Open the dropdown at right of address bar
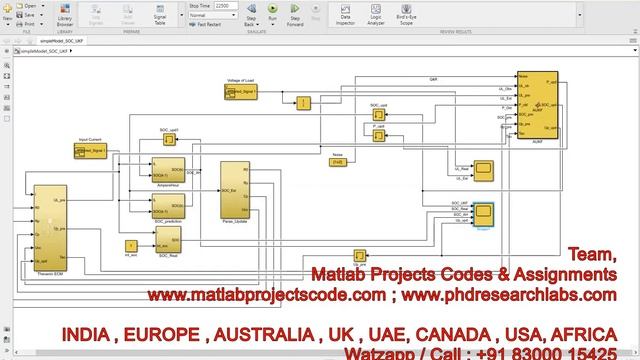This screenshot has height=360, width=640. point(635,51)
